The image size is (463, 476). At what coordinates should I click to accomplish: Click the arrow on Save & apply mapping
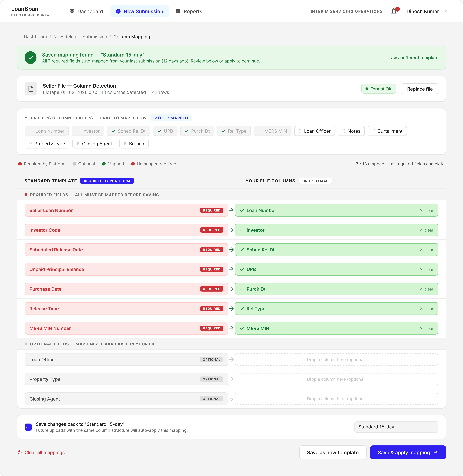[x=436, y=452]
